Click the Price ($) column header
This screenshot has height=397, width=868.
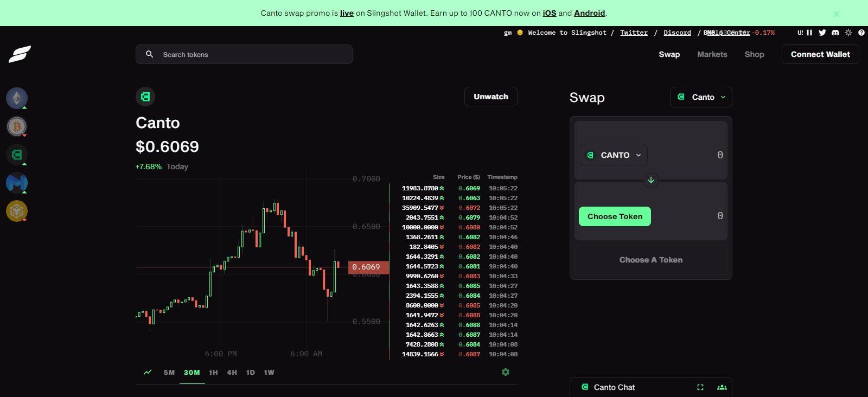[469, 177]
